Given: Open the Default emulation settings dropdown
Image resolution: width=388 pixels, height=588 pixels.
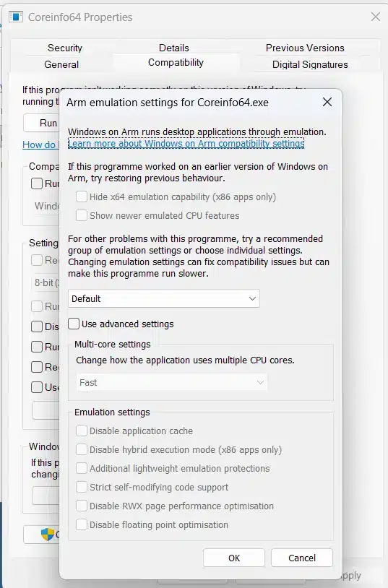Looking at the screenshot, I should [163, 298].
